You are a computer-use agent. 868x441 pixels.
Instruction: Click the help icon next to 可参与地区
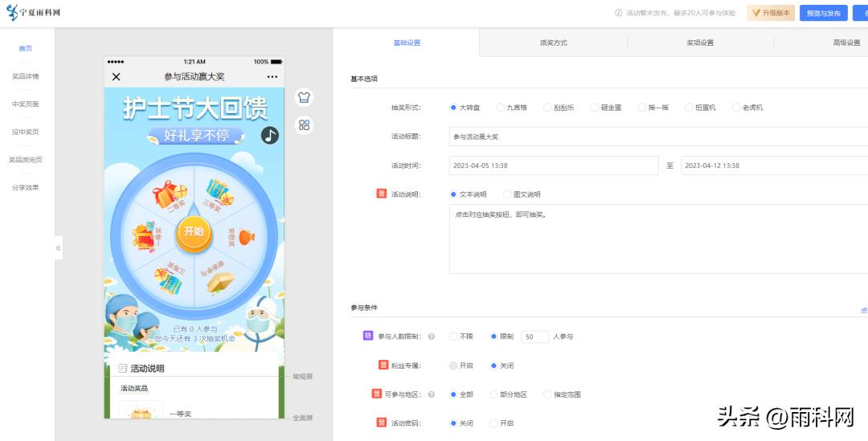pyautogui.click(x=432, y=394)
